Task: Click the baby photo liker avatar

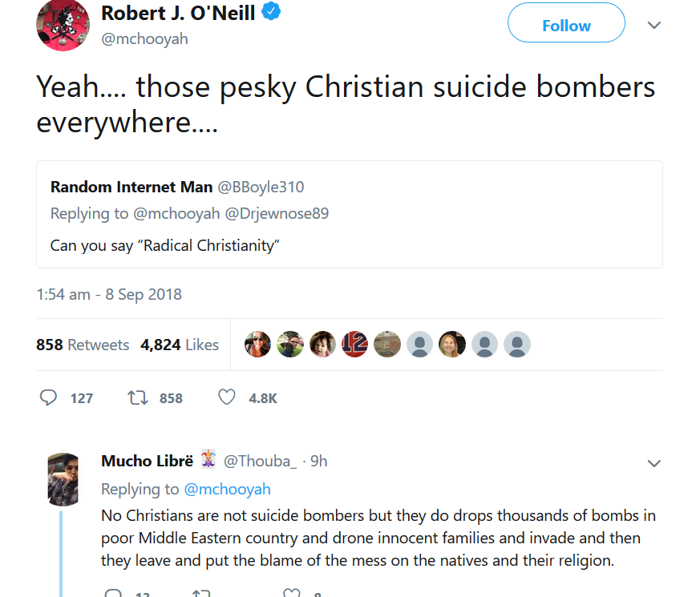Action: tap(322, 344)
